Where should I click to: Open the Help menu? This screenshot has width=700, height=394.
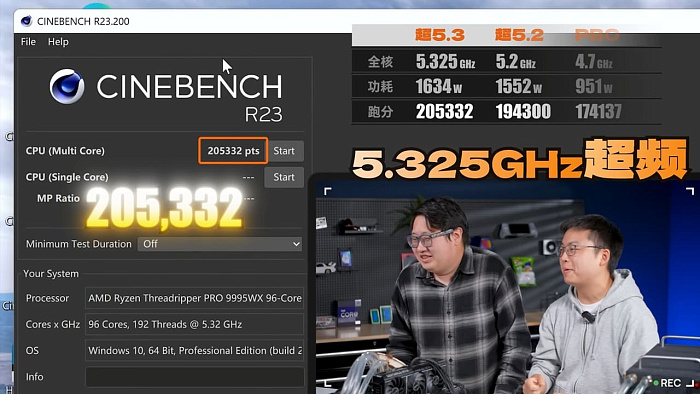[x=58, y=41]
